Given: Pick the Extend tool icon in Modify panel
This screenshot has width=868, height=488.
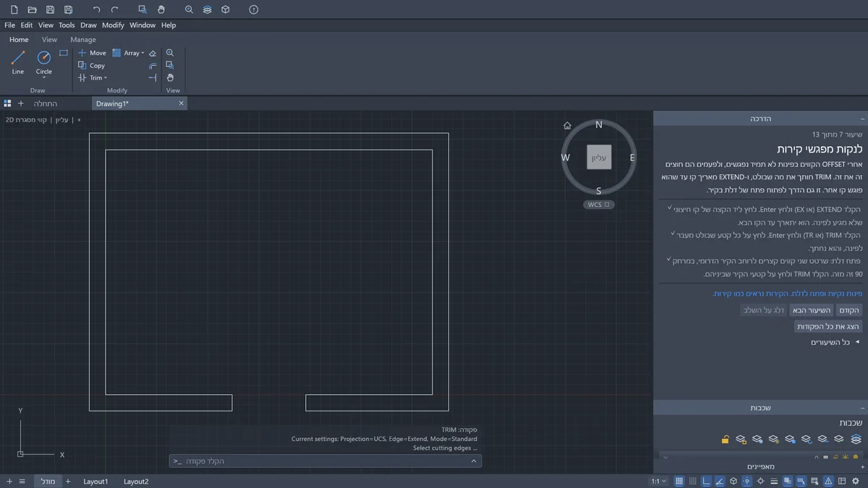Looking at the screenshot, I should pyautogui.click(x=153, y=77).
